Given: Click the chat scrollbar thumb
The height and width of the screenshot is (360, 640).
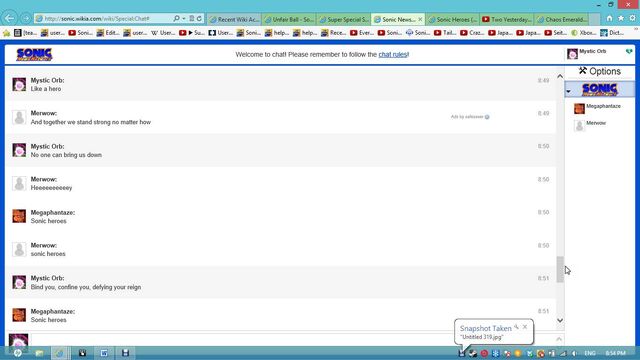Looking at the screenshot, I should point(560,269).
